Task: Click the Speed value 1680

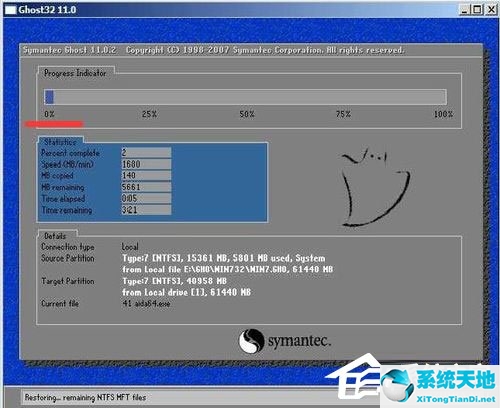Action: (146, 164)
